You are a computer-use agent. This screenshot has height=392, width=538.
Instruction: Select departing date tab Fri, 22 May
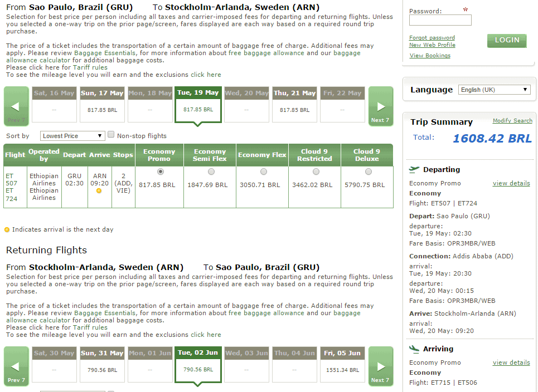(x=342, y=105)
